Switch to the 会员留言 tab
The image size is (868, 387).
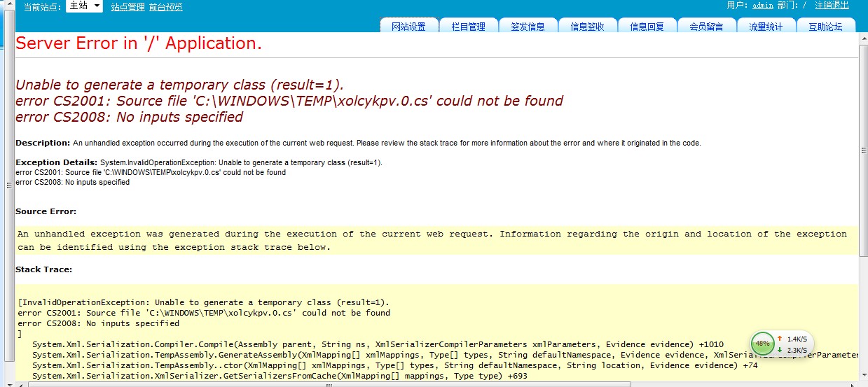(x=707, y=27)
